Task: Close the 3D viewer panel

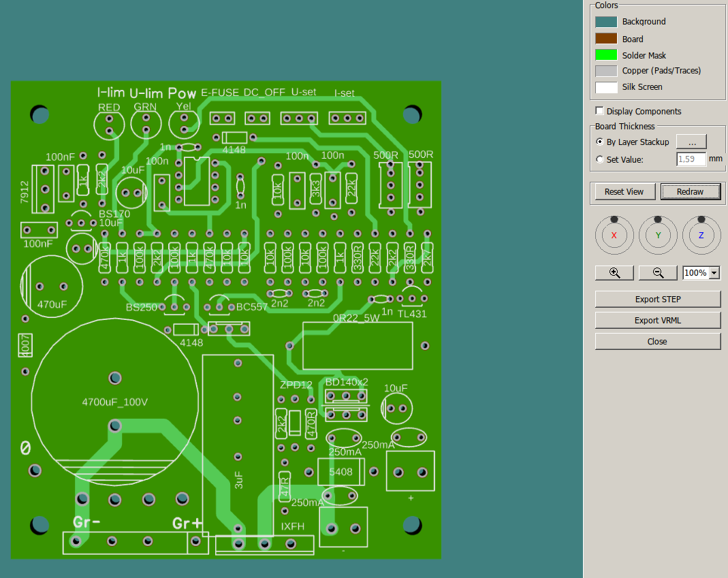Action: pos(657,341)
